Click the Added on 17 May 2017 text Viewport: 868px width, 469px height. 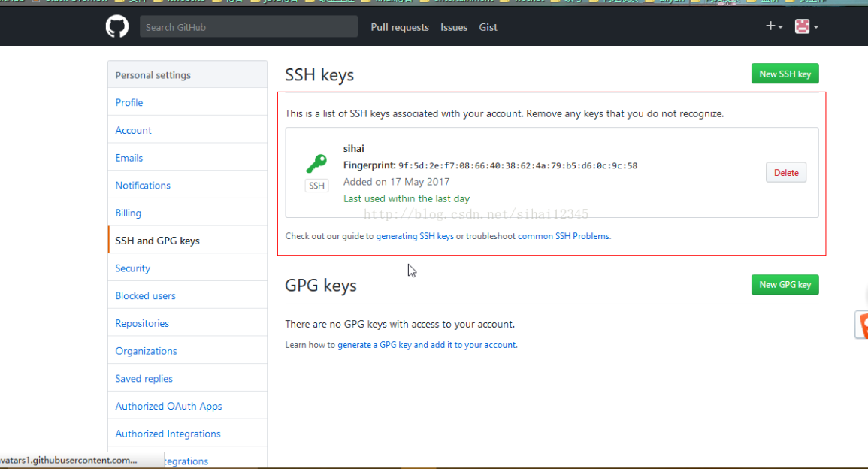pyautogui.click(x=396, y=182)
